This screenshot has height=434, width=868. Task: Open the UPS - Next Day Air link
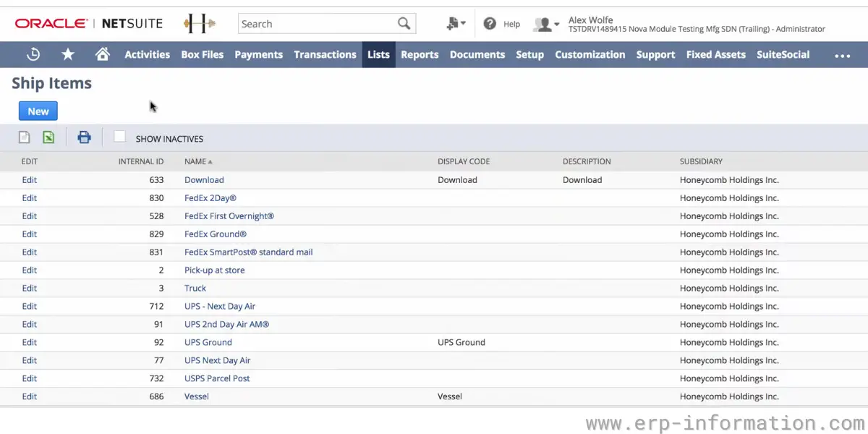click(x=220, y=307)
